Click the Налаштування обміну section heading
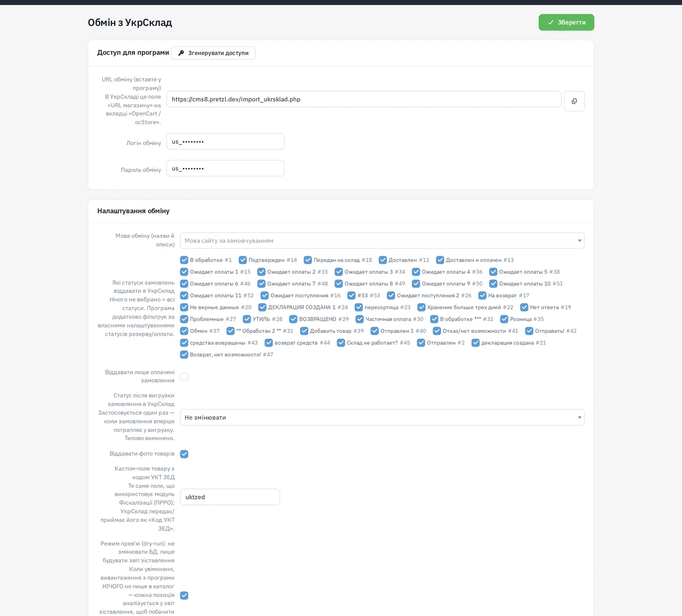Image resolution: width=682 pixels, height=616 pixels. (133, 211)
